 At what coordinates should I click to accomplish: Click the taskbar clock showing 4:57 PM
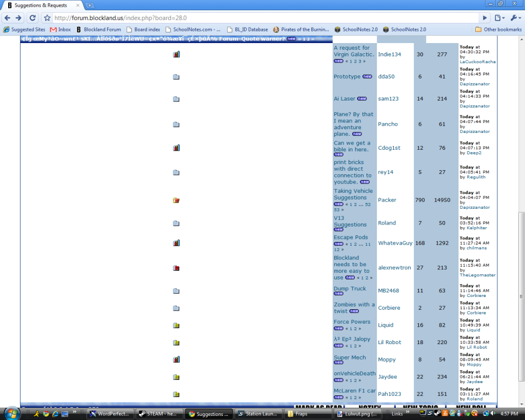click(509, 414)
